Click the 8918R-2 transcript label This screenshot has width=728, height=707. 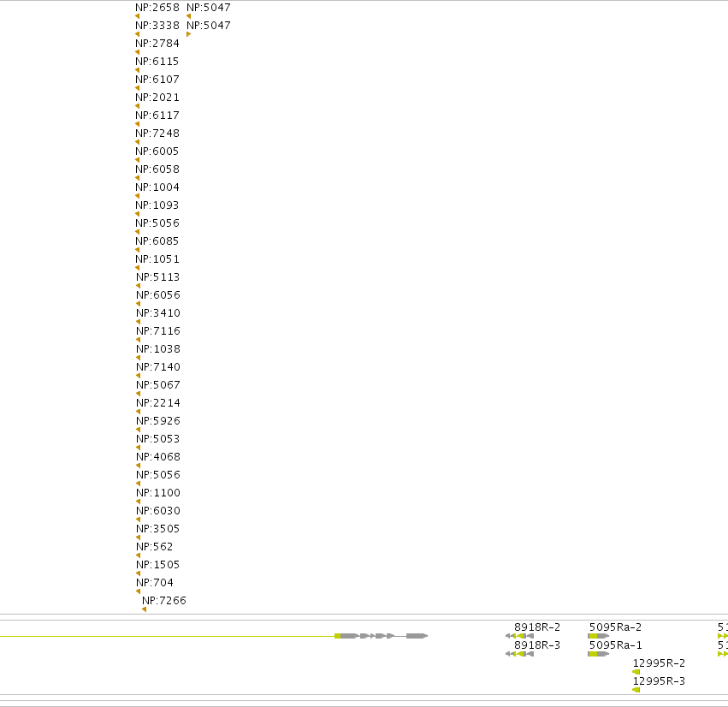click(x=537, y=627)
